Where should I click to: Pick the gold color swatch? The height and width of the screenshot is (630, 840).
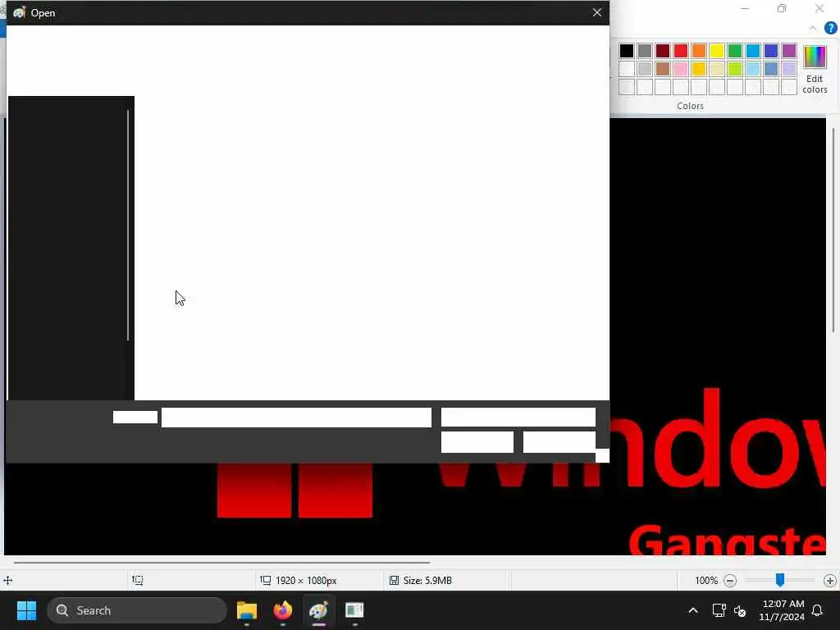[x=699, y=69]
